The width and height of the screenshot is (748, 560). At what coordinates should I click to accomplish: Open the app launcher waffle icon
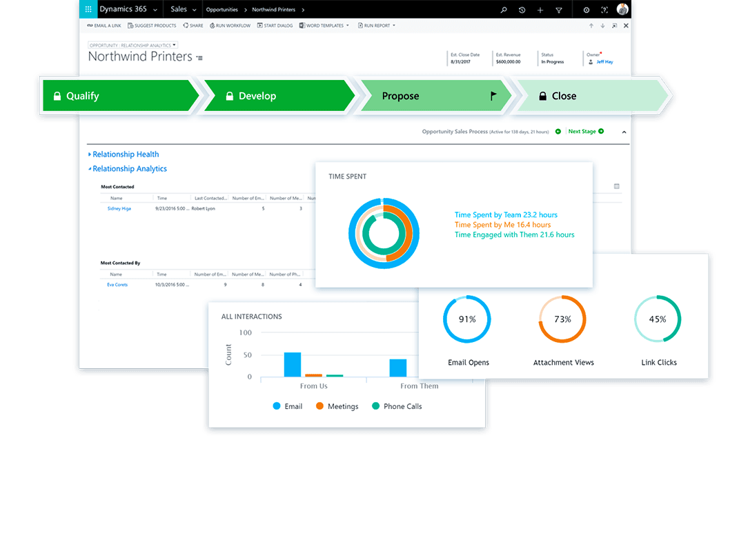(88, 9)
